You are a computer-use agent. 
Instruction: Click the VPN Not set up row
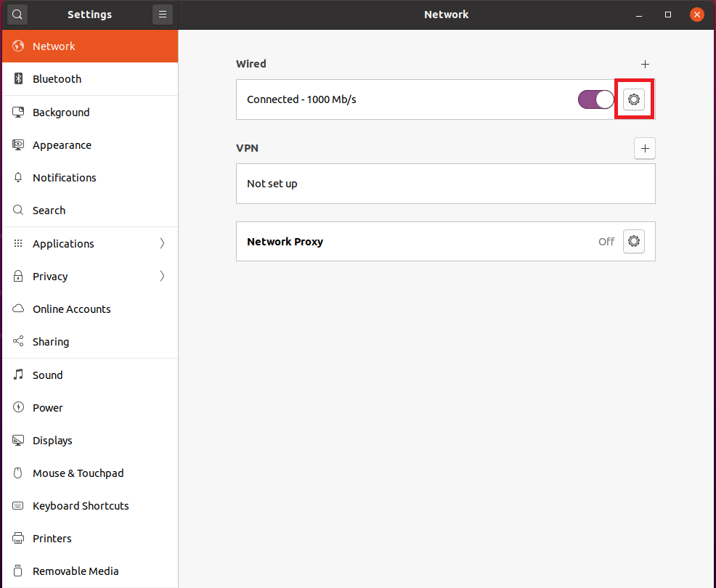tap(445, 184)
